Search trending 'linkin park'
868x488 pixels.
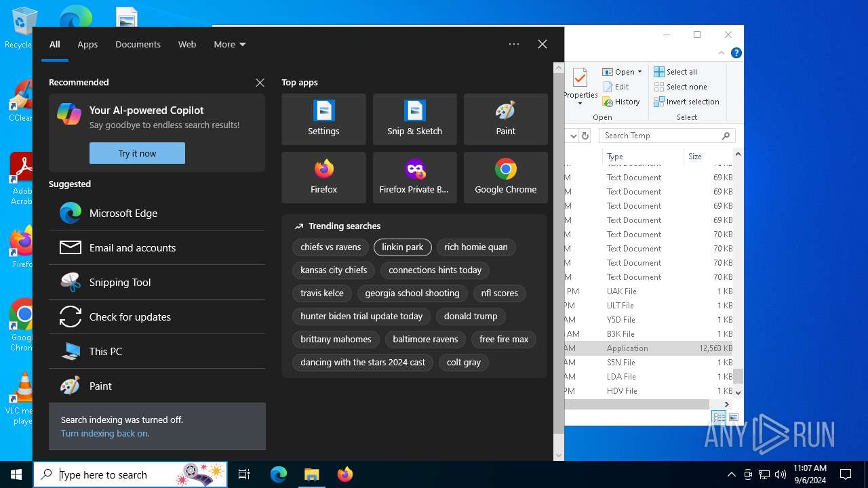click(x=403, y=247)
